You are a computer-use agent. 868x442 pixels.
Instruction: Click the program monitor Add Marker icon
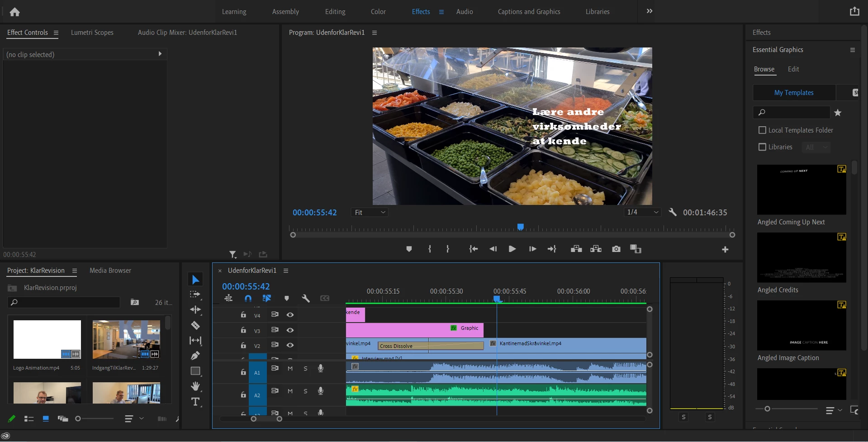[x=409, y=249]
